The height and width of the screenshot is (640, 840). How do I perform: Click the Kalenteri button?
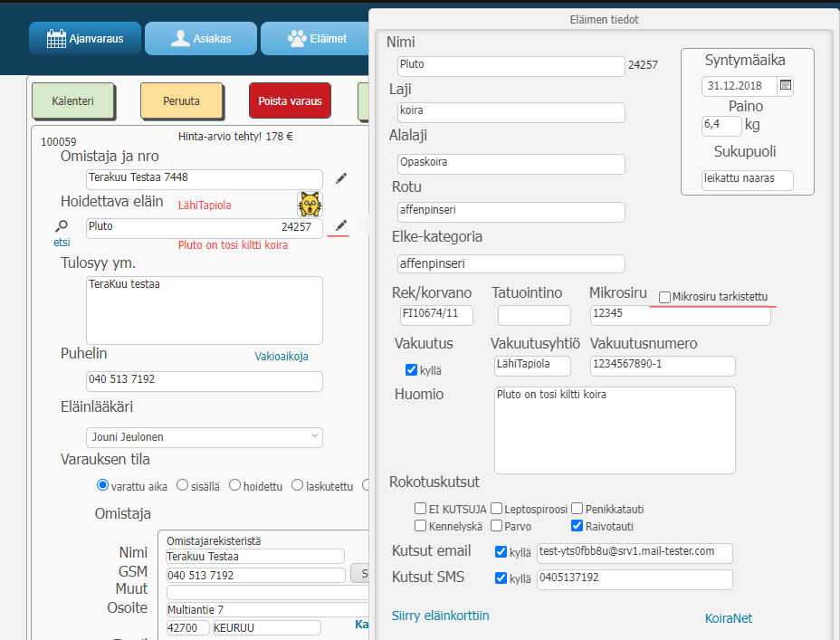[72, 100]
